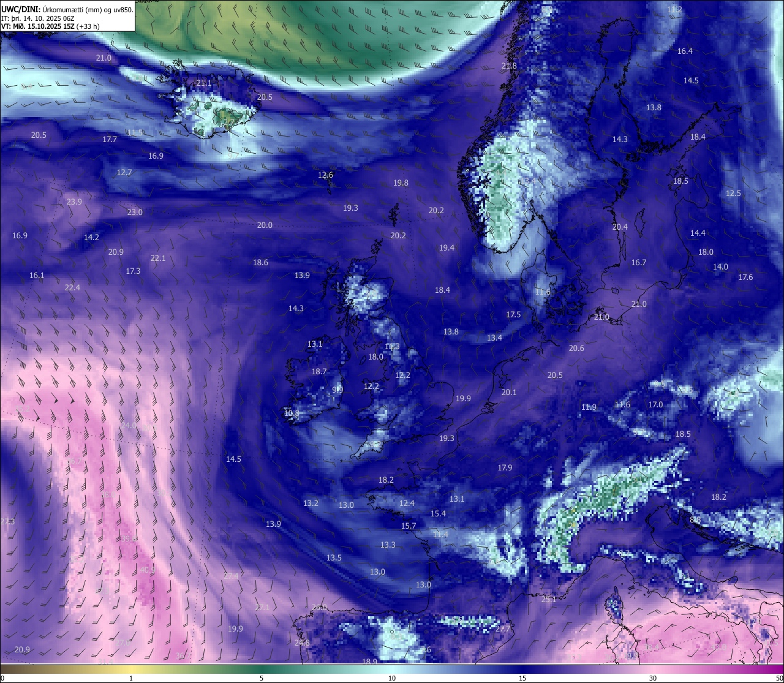The height and width of the screenshot is (683, 784).
Task: Click the 'UWC/DINI' title text
Action: pos(21,9)
